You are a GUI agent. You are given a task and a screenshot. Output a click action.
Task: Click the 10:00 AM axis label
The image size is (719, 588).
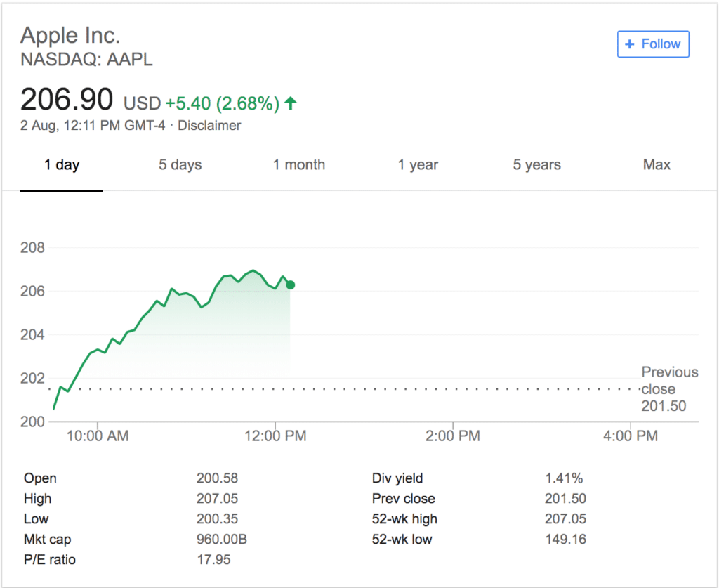pyautogui.click(x=97, y=436)
